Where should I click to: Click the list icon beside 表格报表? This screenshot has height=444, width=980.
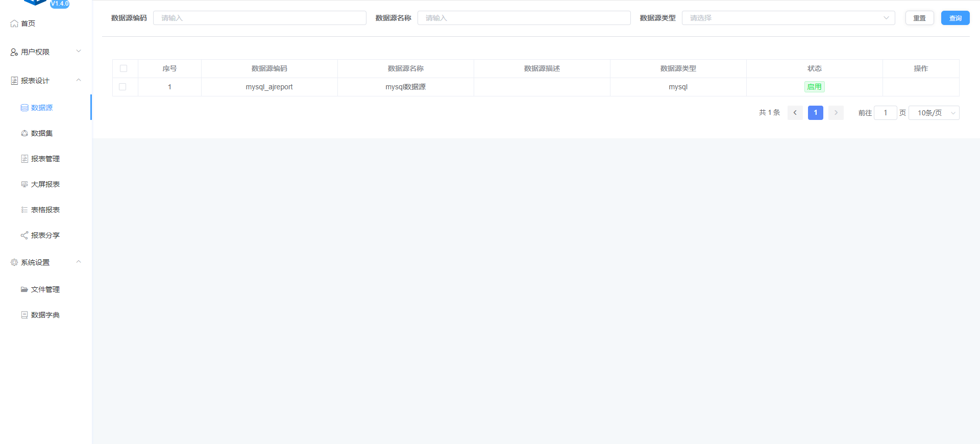[x=24, y=210]
